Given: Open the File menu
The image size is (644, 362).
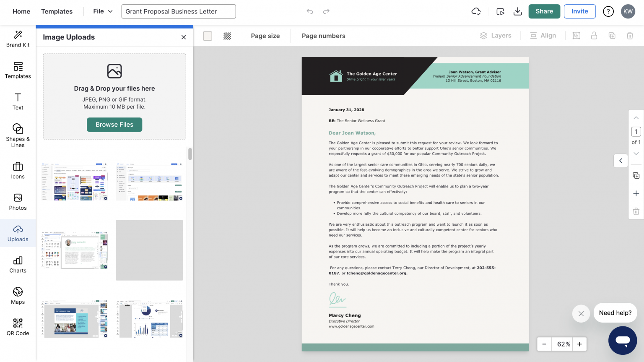Looking at the screenshot, I should [x=102, y=11].
